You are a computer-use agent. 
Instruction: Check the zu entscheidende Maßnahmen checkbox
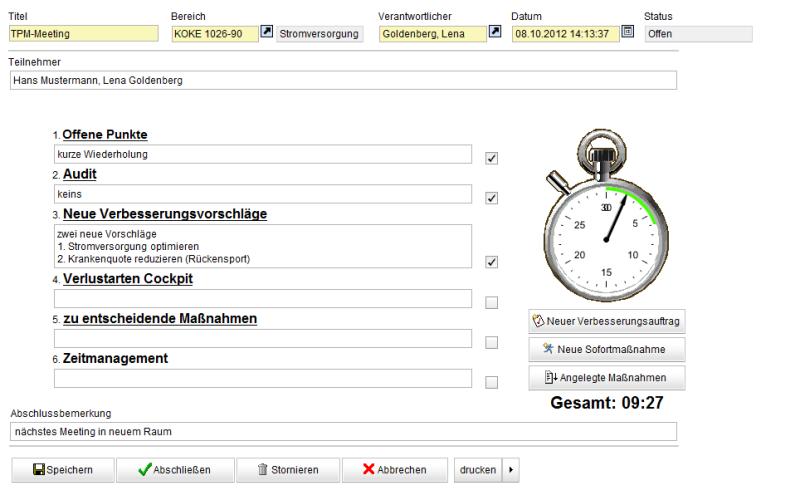[x=491, y=342]
